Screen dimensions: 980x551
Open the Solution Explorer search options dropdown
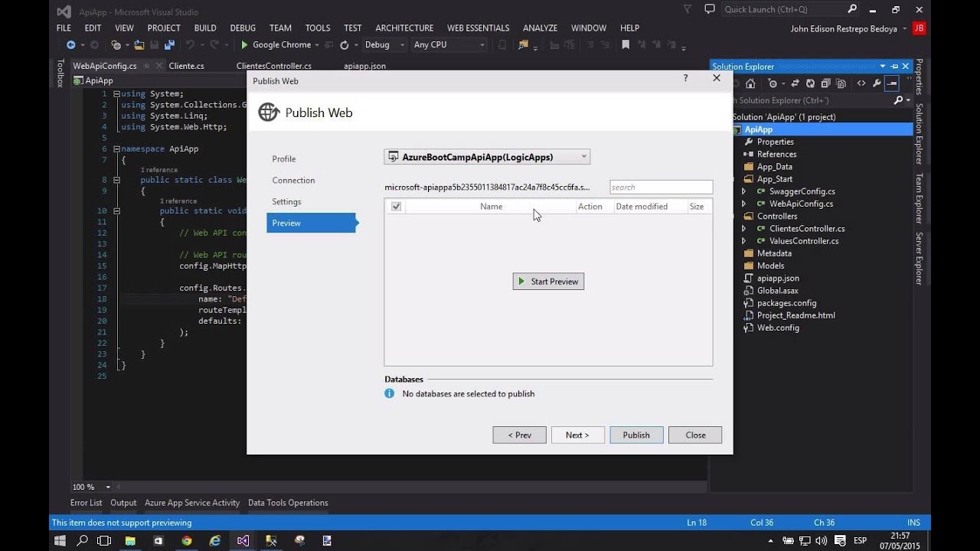908,100
